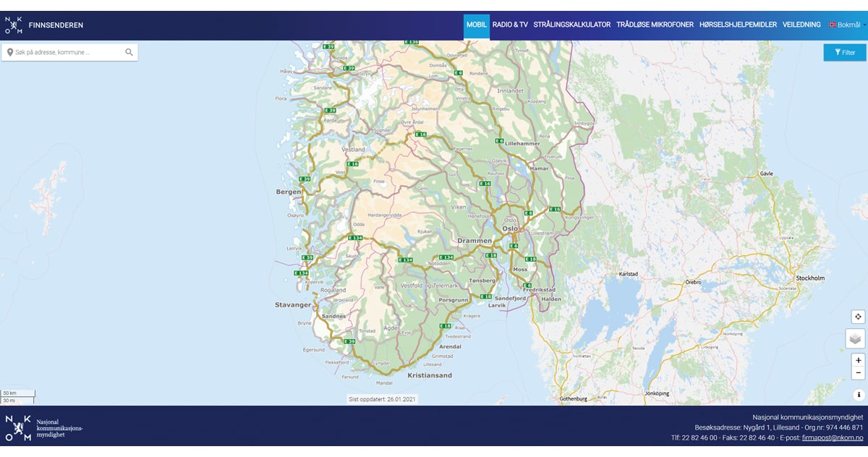Open the map layers control
Screen dimensions: 868x457
(x=855, y=338)
